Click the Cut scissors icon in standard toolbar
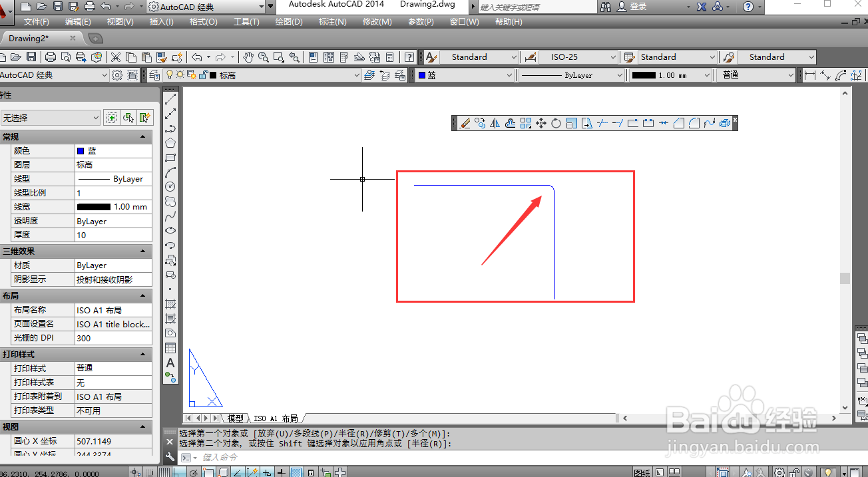The width and height of the screenshot is (868, 477). (115, 57)
